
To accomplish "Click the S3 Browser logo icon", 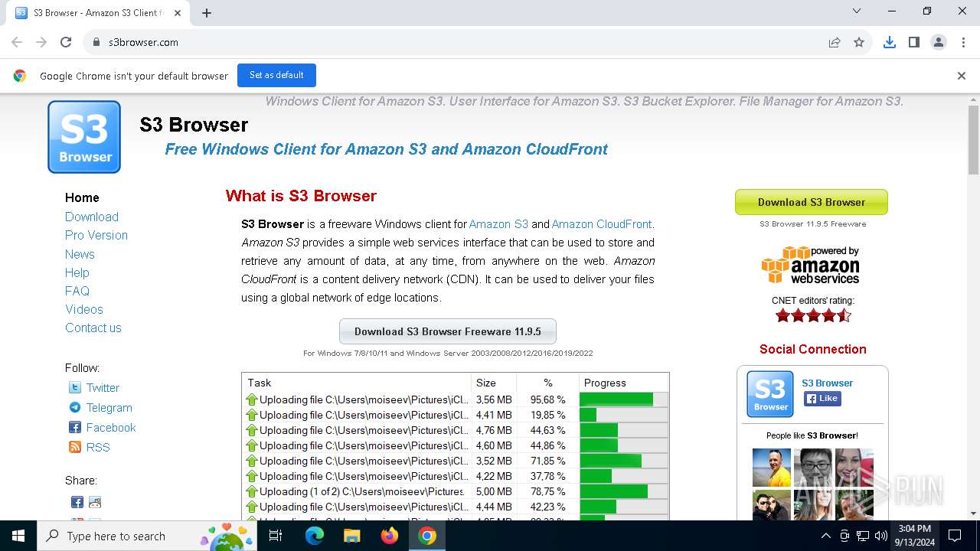I will (x=84, y=137).
